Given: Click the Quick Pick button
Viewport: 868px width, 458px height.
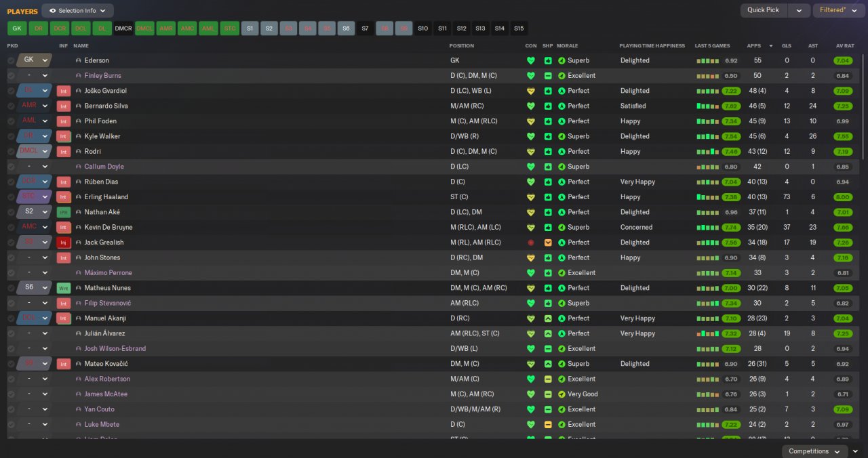Looking at the screenshot, I should 764,10.
